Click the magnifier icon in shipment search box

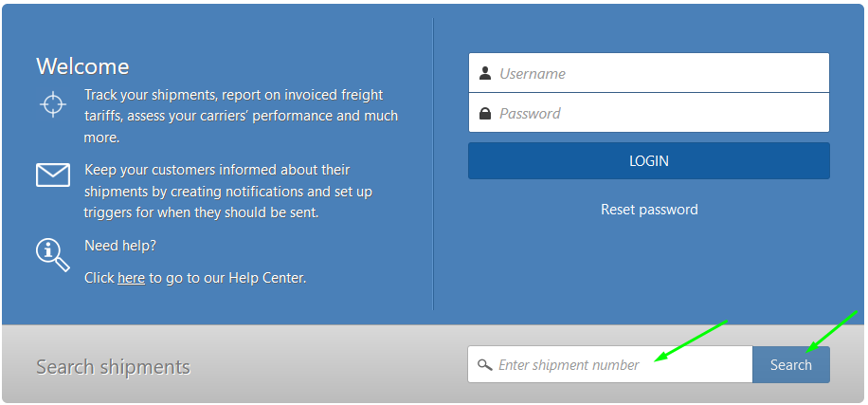[484, 365]
